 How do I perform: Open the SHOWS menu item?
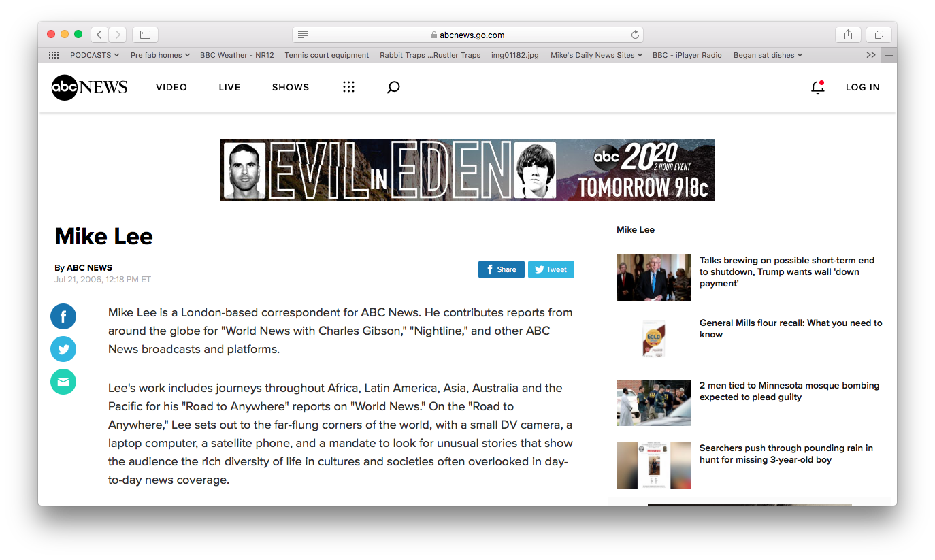click(x=291, y=87)
